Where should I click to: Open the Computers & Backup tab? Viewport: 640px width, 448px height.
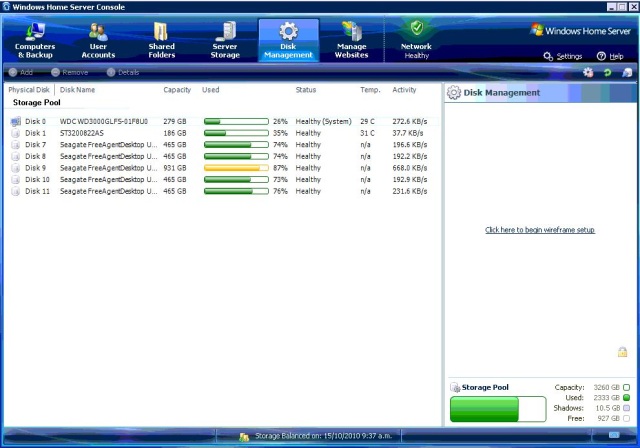[x=35, y=40]
